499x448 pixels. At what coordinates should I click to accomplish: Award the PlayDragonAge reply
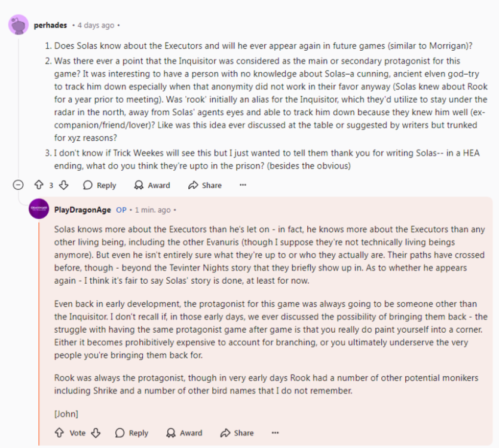tap(184, 432)
